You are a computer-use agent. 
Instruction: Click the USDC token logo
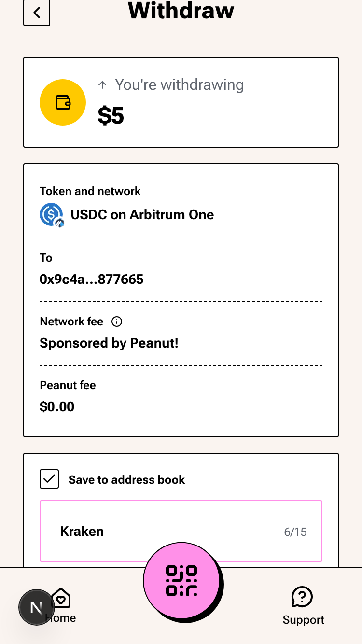pos(51,214)
